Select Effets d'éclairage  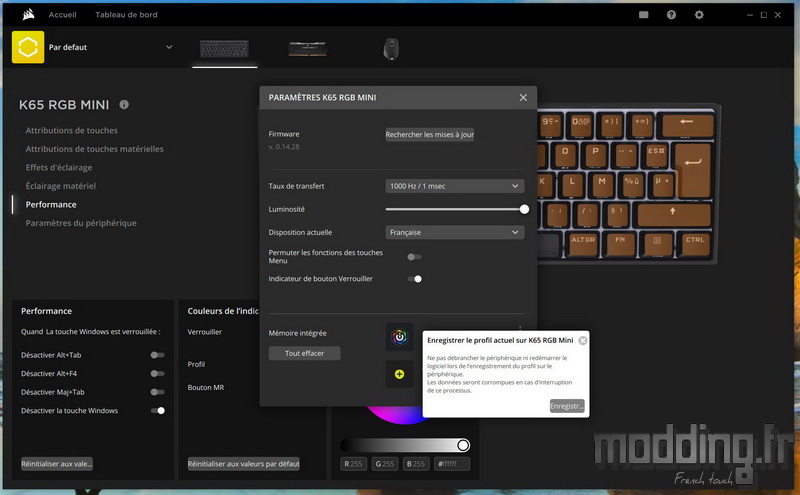(59, 167)
